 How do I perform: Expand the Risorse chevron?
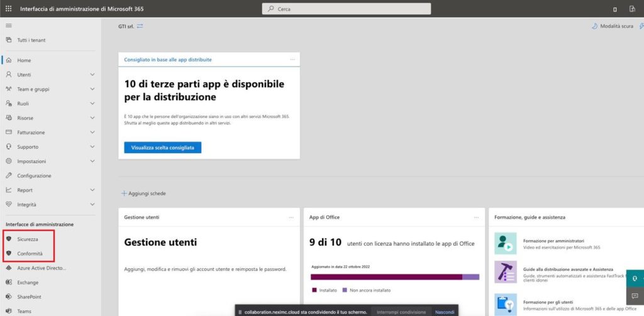point(92,117)
